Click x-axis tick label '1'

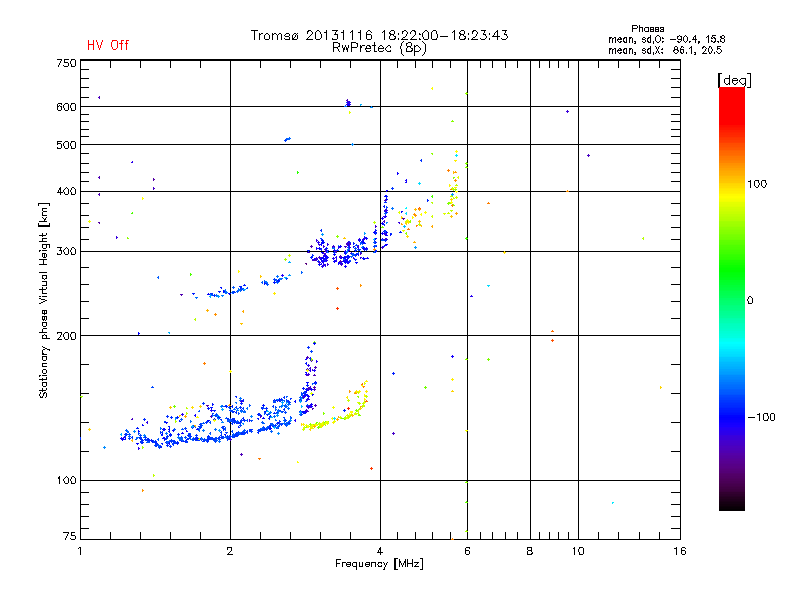(80, 551)
